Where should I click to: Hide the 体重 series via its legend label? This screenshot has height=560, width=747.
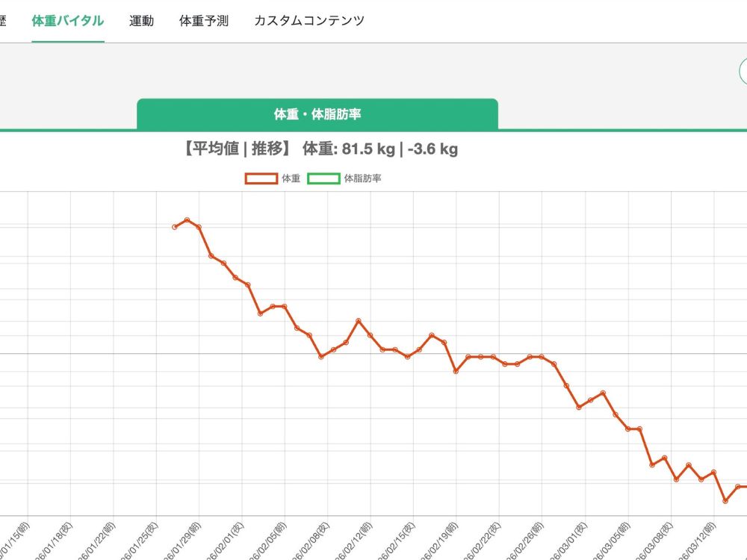[x=291, y=178]
